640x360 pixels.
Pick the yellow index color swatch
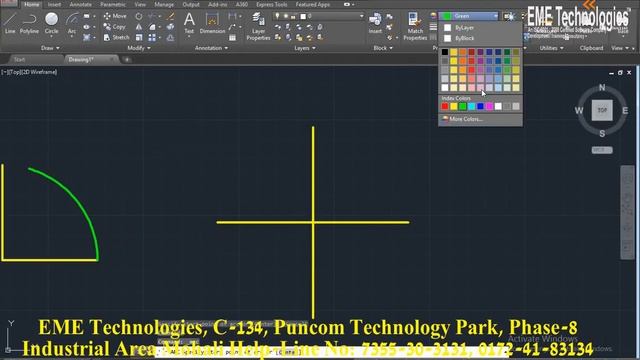[454, 107]
